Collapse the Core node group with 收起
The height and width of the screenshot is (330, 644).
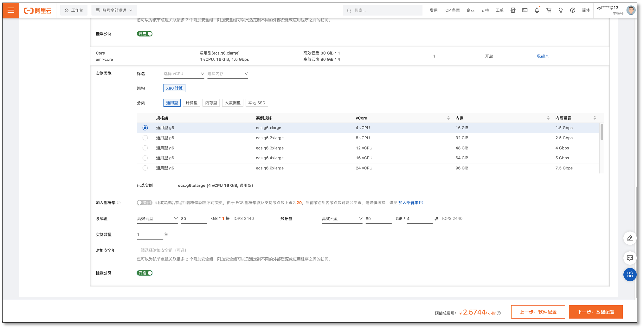click(x=543, y=56)
